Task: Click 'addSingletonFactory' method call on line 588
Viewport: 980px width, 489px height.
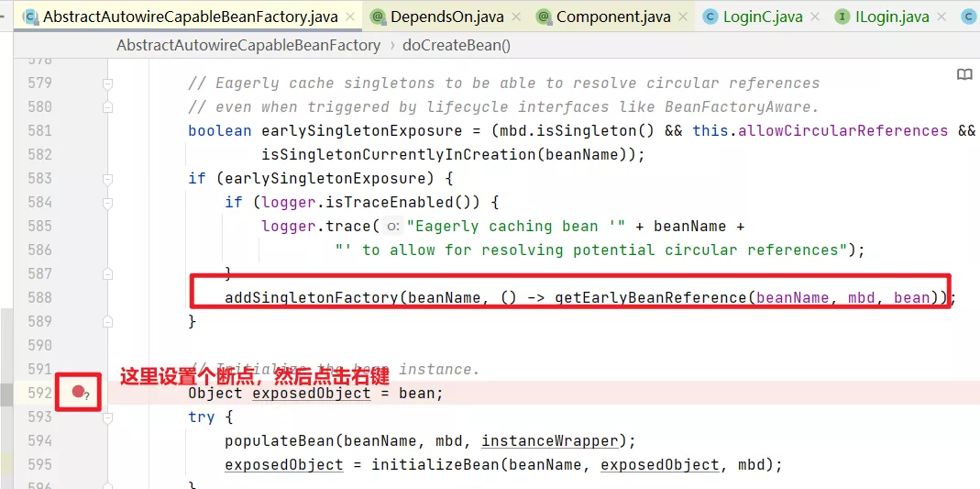Action: click(312, 298)
